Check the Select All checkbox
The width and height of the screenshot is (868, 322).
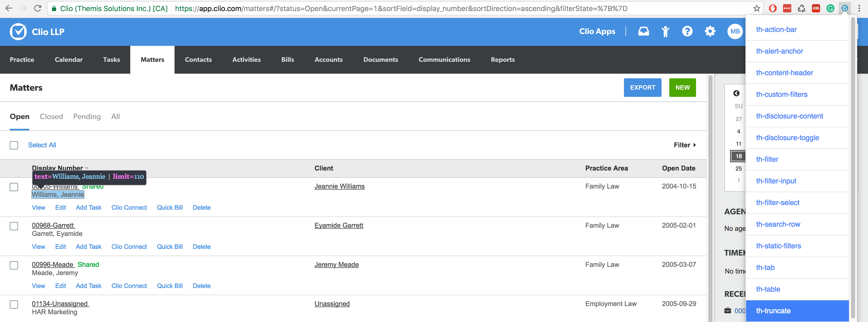[x=14, y=145]
